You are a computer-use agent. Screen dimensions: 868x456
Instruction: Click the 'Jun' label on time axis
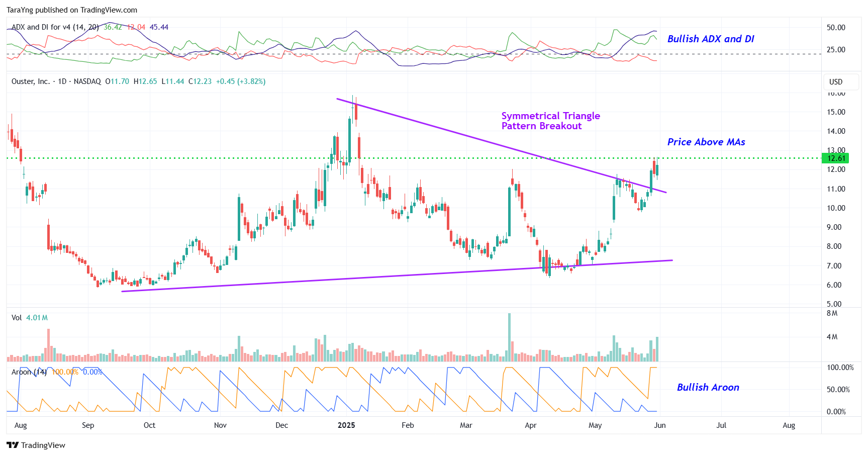point(660,425)
